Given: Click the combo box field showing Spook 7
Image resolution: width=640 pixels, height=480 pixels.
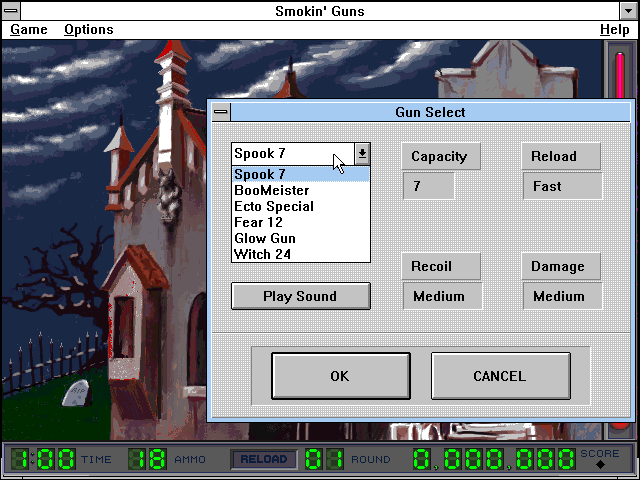Looking at the screenshot, I should tap(293, 153).
